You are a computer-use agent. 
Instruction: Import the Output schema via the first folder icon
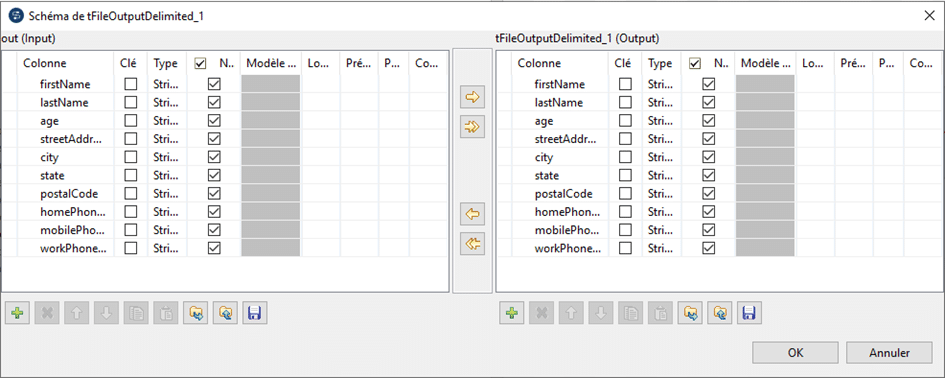coord(689,313)
